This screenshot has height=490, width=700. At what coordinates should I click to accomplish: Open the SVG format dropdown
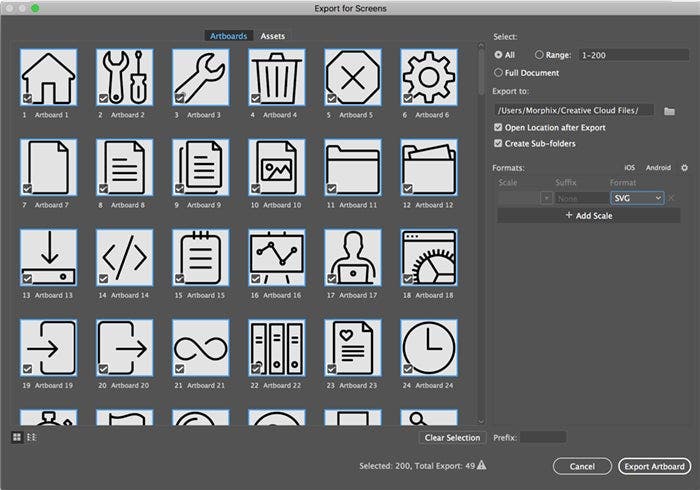click(637, 198)
